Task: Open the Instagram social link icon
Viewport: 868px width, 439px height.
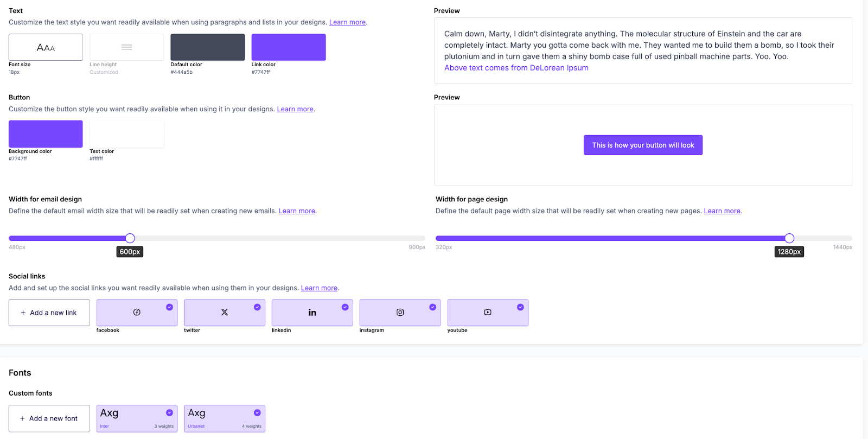Action: pyautogui.click(x=400, y=313)
